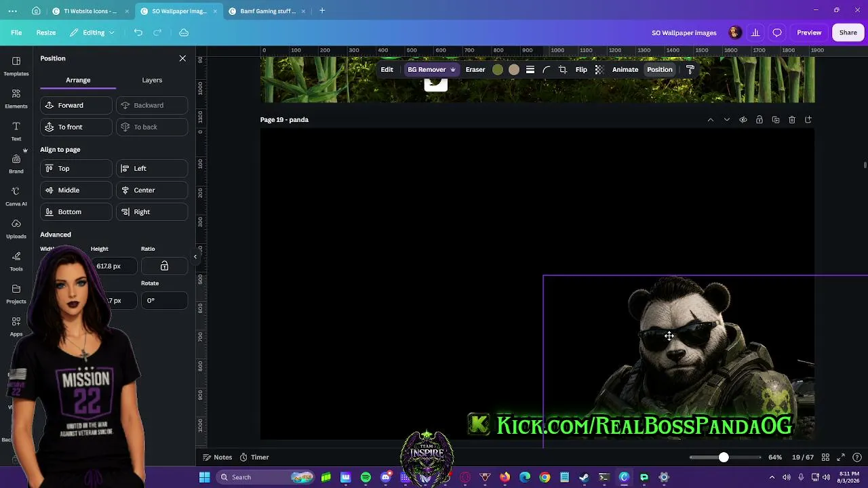Screen dimensions: 868x488
Task: Click the Share button
Action: 848,33
